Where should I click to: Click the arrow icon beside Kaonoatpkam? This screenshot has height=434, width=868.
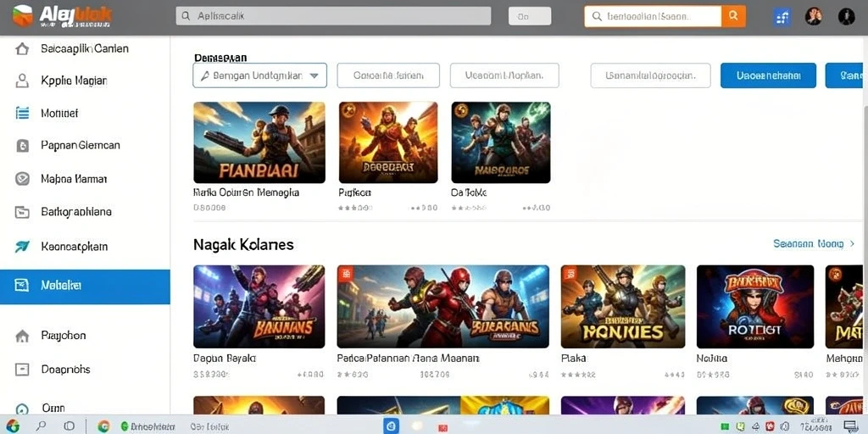click(x=22, y=247)
